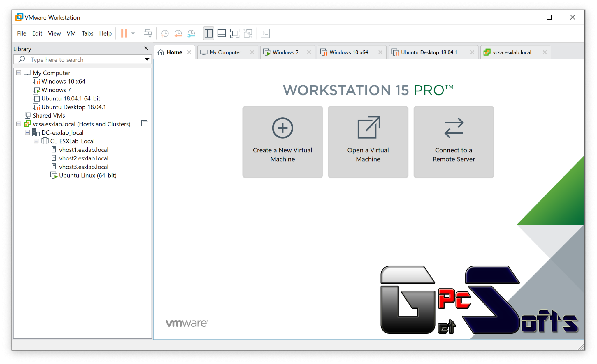
Task: Collapse the DC-esxlab_local datacenter node
Action: click(27, 132)
